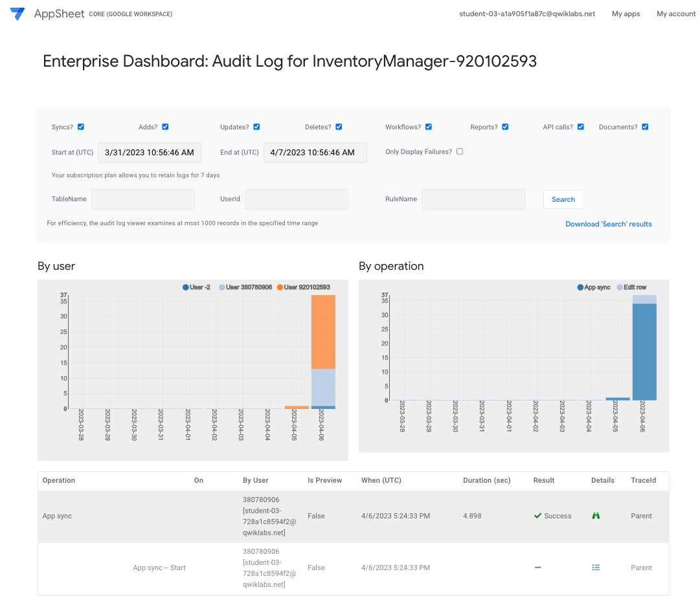Click the AppSheet title text

(59, 14)
